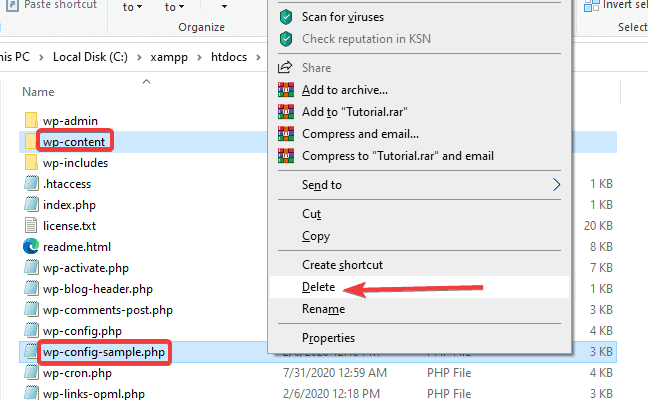The width and height of the screenshot is (648, 400).
Task: Select the wp-config-sample.php file name
Action: pos(104,352)
